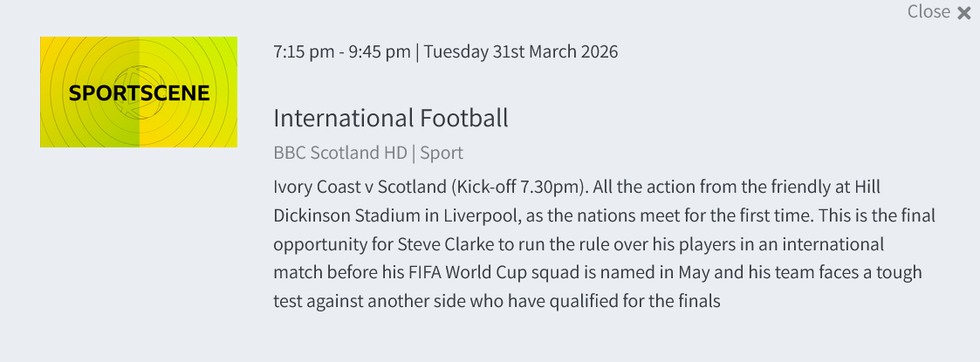The image size is (980, 362).
Task: Click the Close text label
Action: click(929, 11)
